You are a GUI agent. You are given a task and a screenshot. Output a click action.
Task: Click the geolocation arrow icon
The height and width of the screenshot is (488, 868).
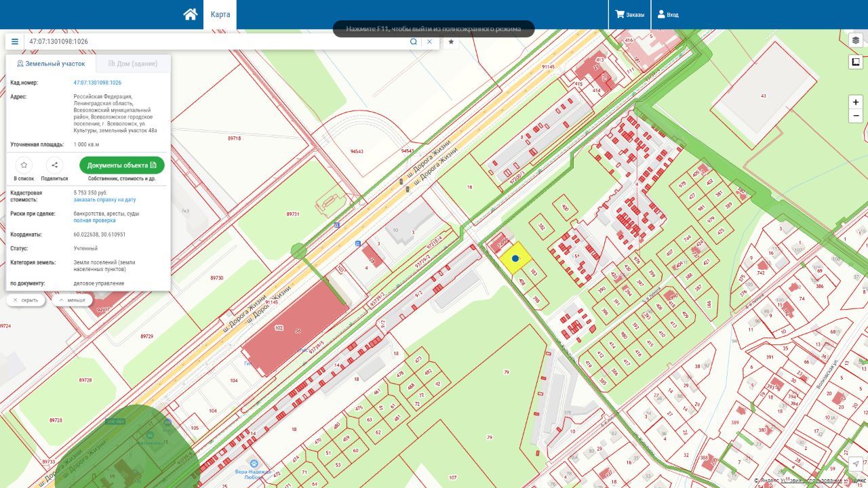pos(856,464)
